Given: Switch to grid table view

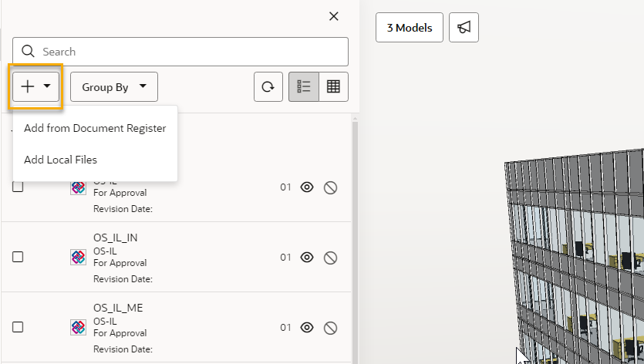Looking at the screenshot, I should pos(333,86).
